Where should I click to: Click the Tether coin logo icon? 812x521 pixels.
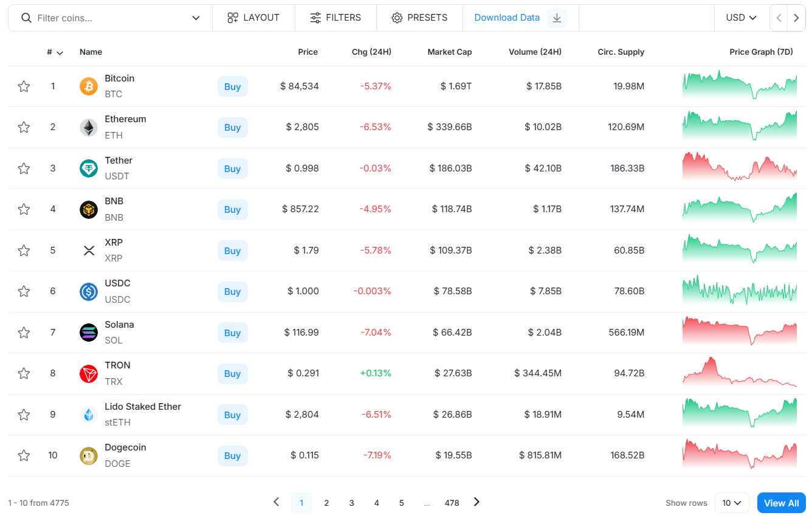coord(89,168)
